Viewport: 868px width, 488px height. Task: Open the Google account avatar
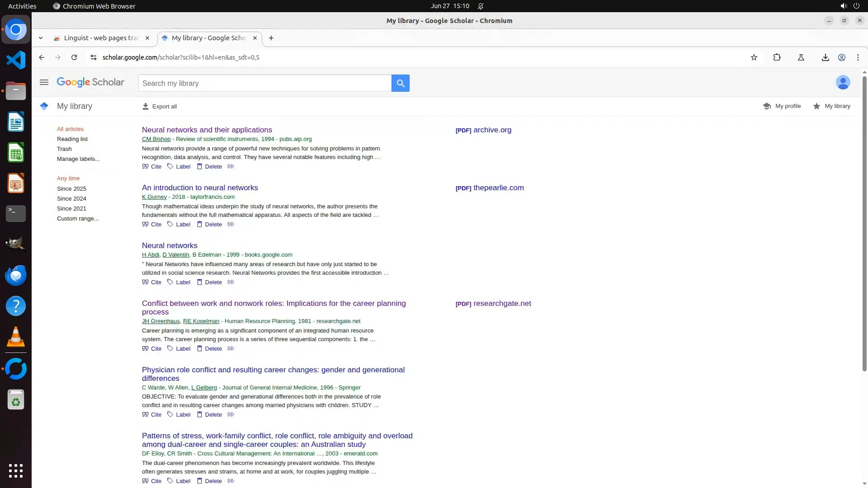tap(843, 83)
